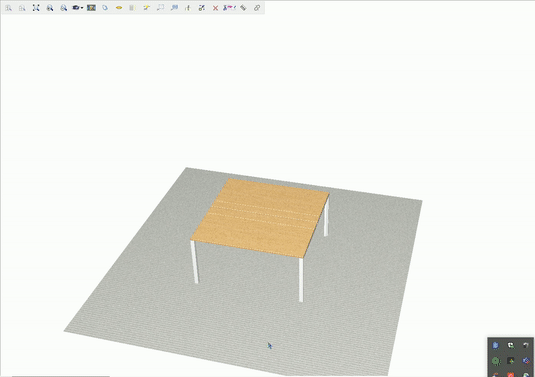
Task: Click the grey tag icon
Action: [243, 8]
